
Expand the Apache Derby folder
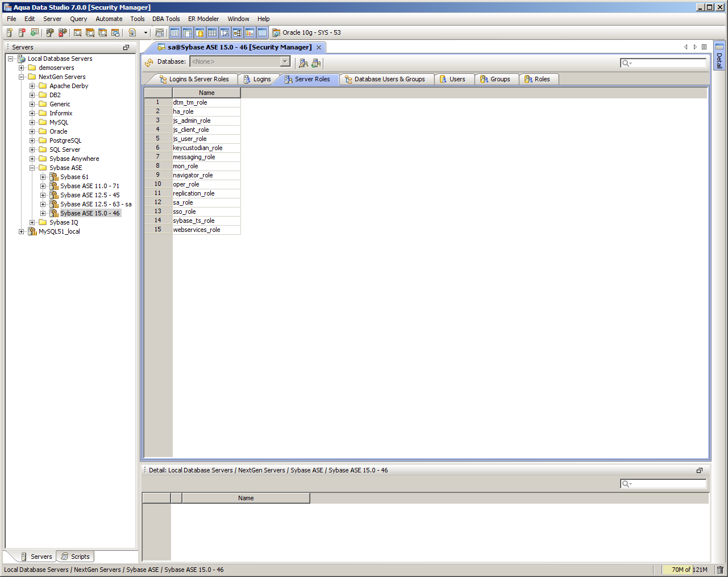[32, 86]
